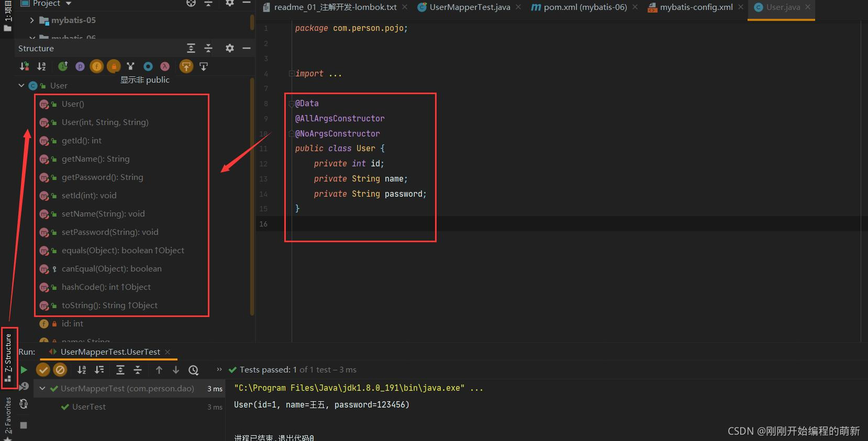The height and width of the screenshot is (441, 868).
Task: Expand the mybatis-05 module
Action: click(x=32, y=20)
